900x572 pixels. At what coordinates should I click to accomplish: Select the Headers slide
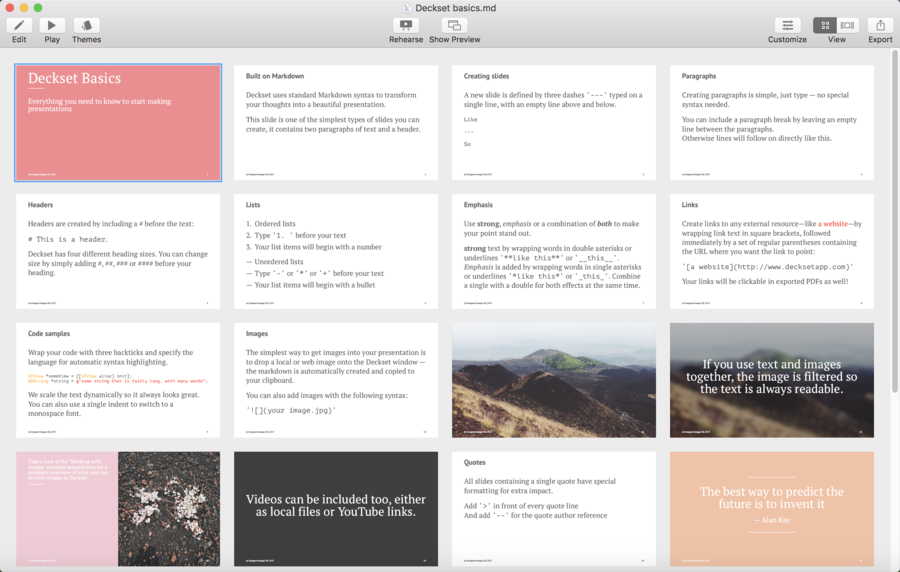pos(118,251)
